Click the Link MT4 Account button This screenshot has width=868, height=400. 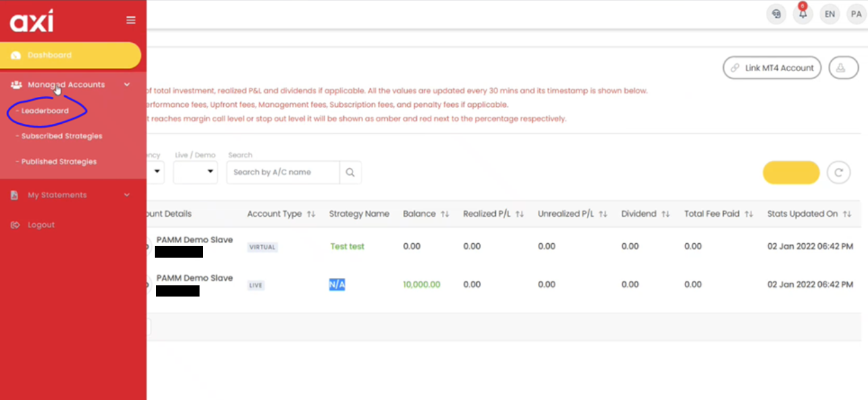(771, 67)
